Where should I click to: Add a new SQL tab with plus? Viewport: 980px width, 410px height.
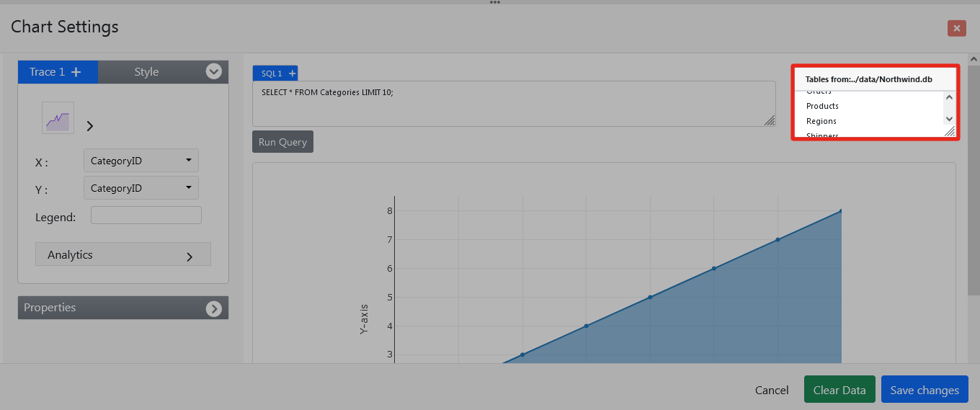tap(292, 73)
